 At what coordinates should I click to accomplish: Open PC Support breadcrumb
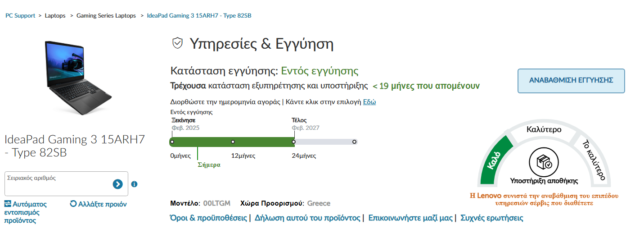tap(20, 15)
